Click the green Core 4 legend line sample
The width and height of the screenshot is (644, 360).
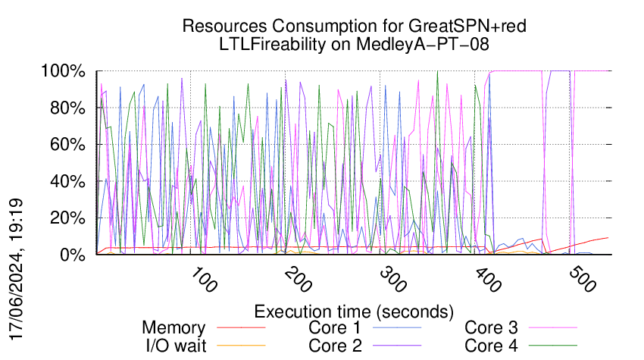[553, 345]
